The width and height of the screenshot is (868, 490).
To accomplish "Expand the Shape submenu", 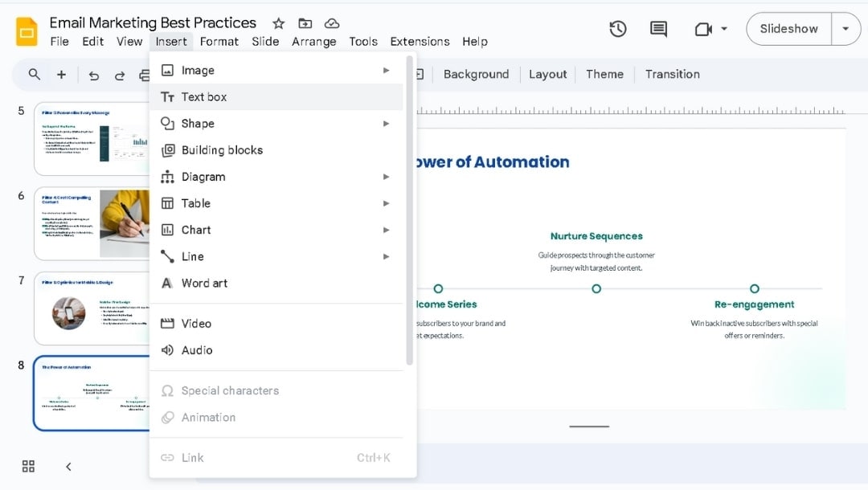I will click(386, 124).
